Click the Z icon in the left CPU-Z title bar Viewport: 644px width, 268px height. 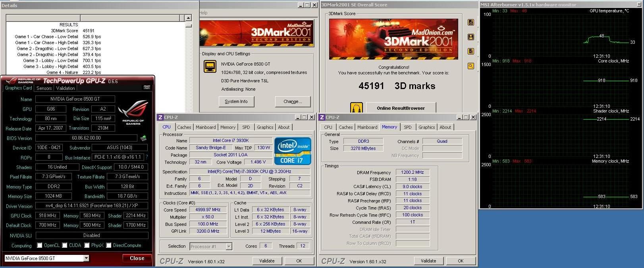point(160,117)
